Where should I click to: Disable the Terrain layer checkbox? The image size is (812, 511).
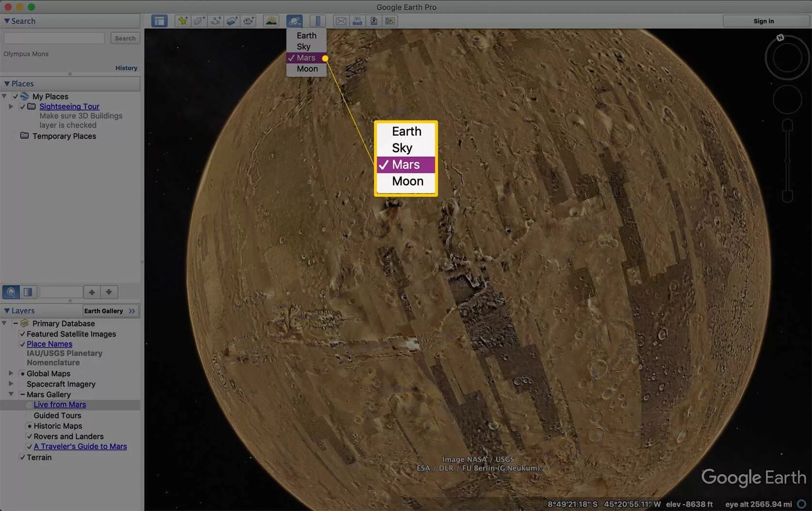point(22,457)
